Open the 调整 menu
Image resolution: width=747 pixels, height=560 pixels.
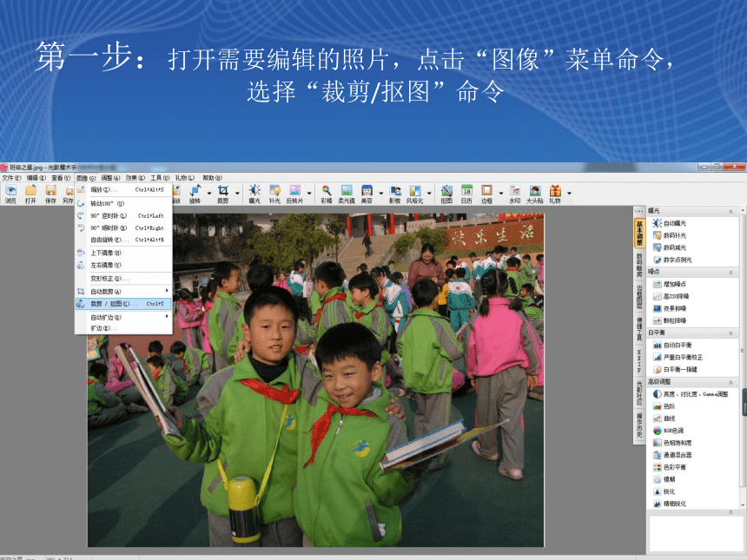[110, 178]
